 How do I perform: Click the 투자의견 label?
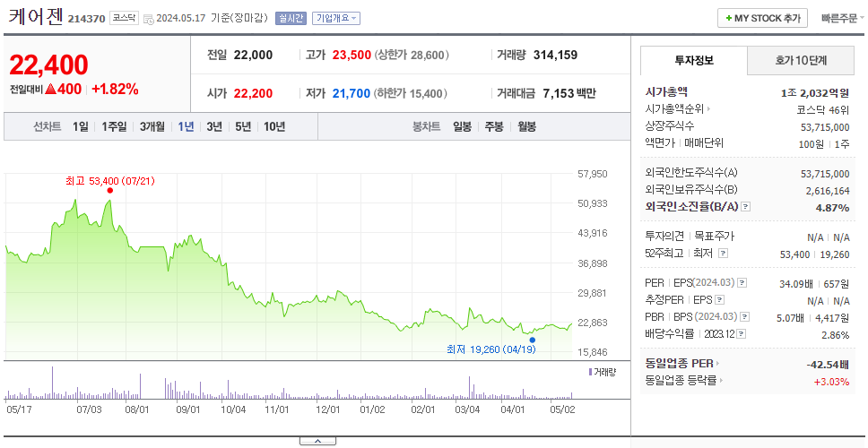click(x=664, y=237)
